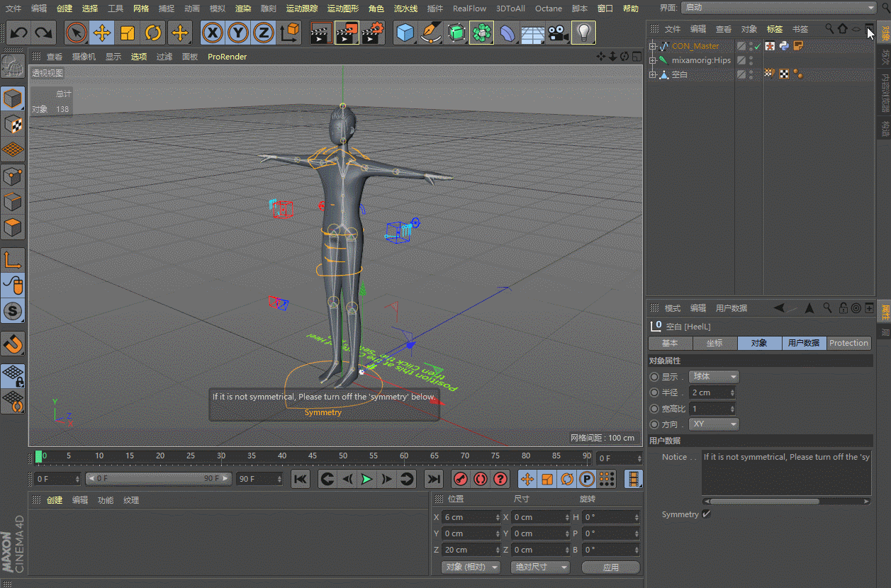Image resolution: width=891 pixels, height=588 pixels.
Task: Switch to Polygons mode icon
Action: pos(13,228)
